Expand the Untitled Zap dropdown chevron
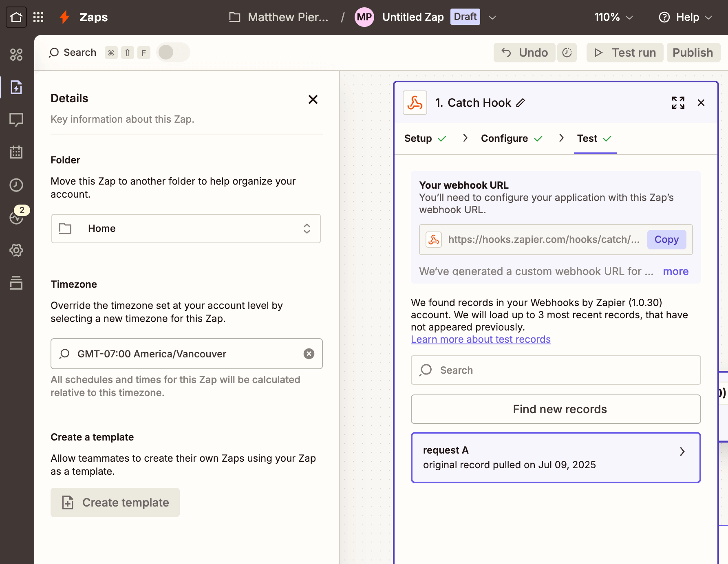The height and width of the screenshot is (564, 728). (492, 17)
